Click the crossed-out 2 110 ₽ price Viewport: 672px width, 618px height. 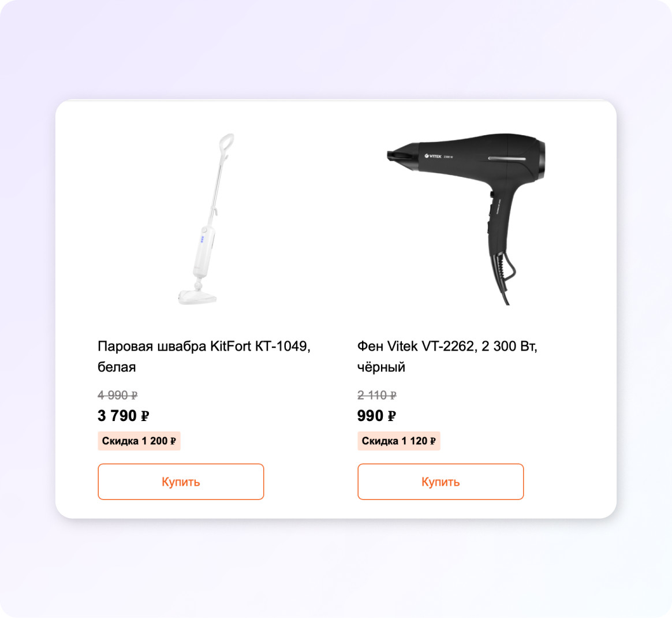[377, 395]
